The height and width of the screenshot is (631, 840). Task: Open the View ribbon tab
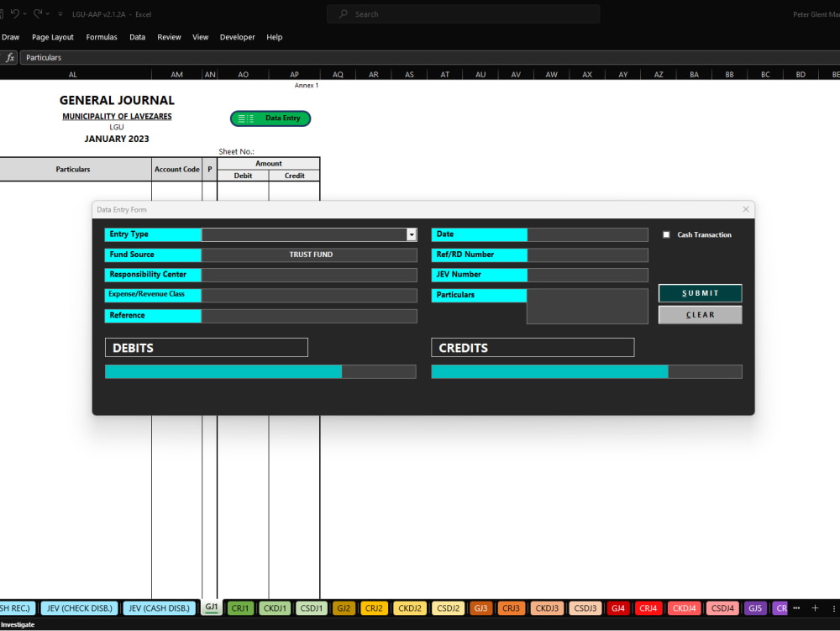coord(201,37)
